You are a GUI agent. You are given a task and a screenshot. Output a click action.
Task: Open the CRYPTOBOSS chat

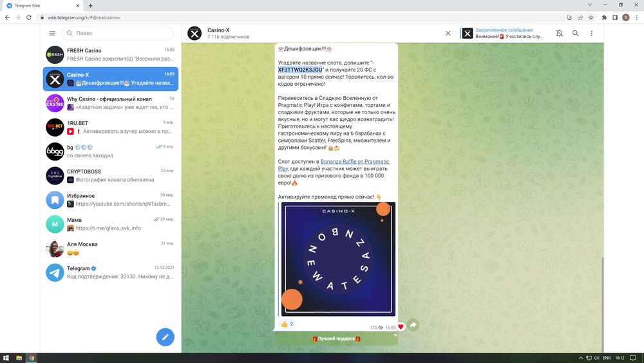[x=111, y=175]
